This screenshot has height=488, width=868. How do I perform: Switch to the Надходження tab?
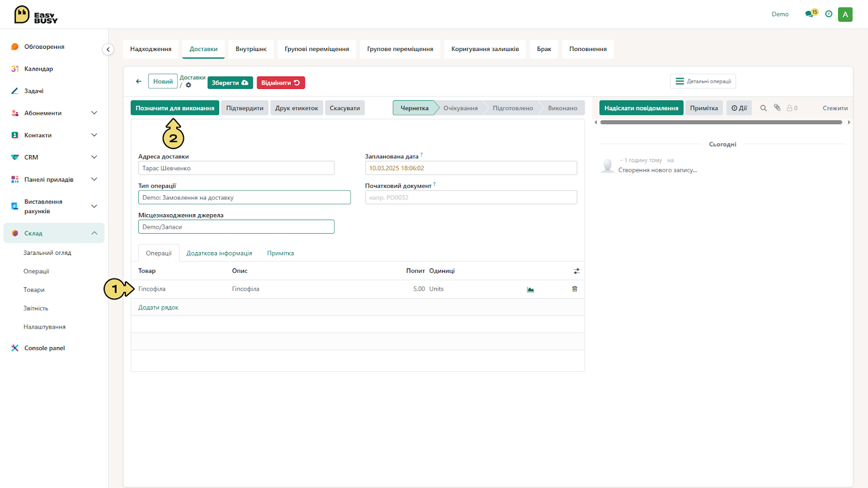click(x=151, y=49)
